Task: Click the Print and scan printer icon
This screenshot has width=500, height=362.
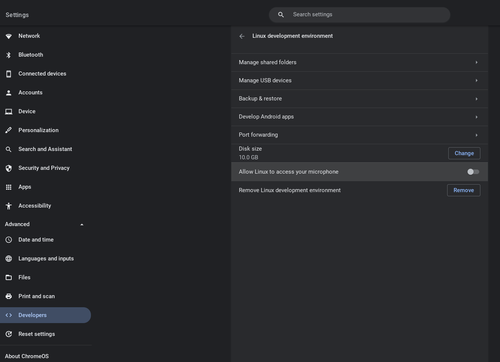Action: [9, 296]
